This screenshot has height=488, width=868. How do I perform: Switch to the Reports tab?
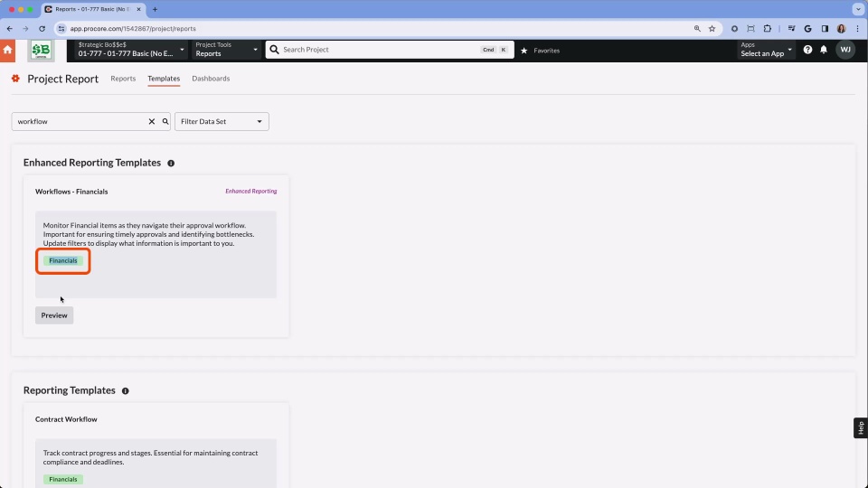pos(123,79)
